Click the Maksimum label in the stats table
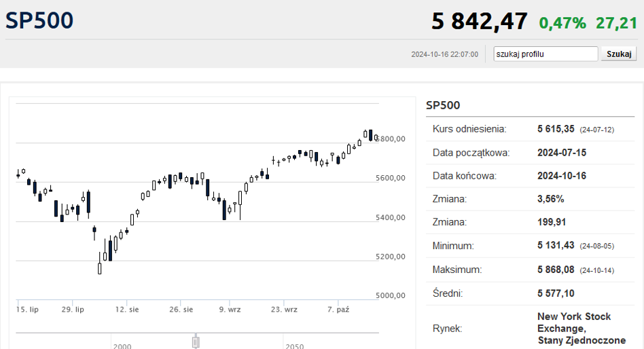The width and height of the screenshot is (644, 349). [457, 270]
